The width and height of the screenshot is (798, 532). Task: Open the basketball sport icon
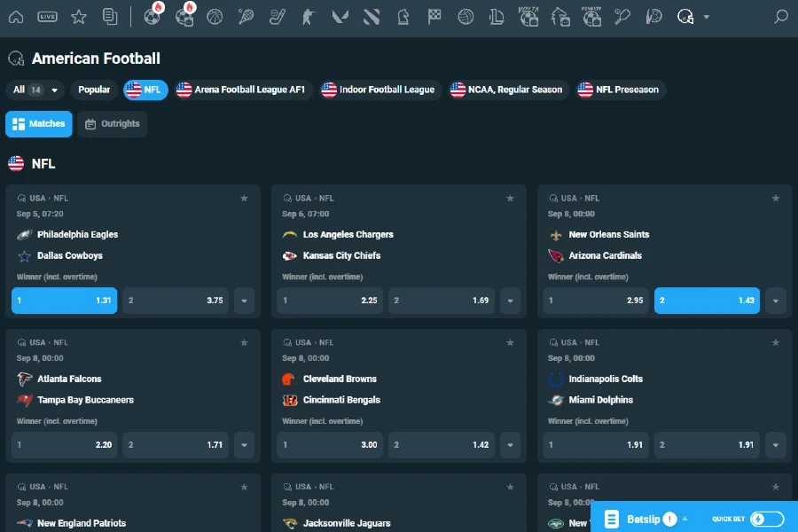coord(215,17)
